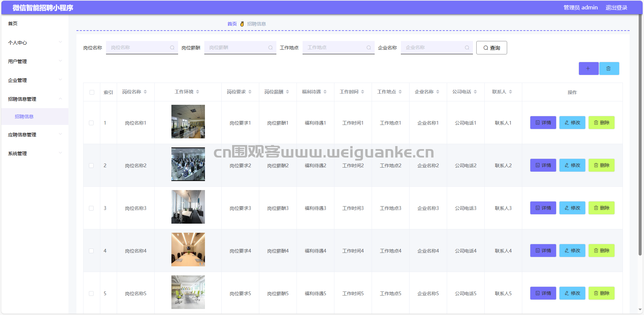Sort table by 岗位薪酬 column arrows

tap(287, 92)
